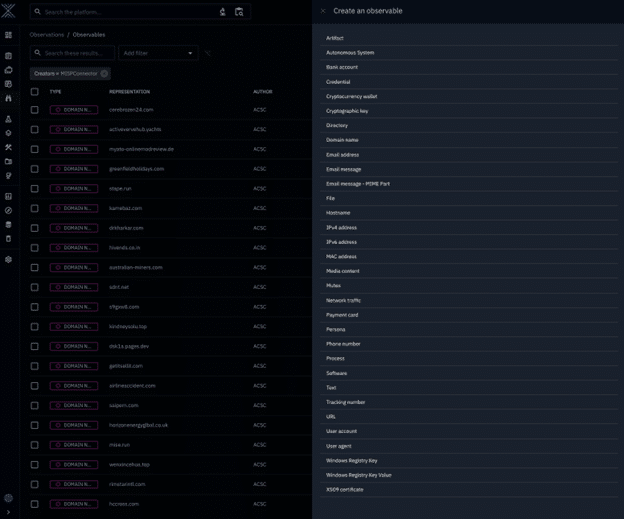Open the bulk search icon beside platform search
Viewport: 624px width, 519px height.
(239, 12)
